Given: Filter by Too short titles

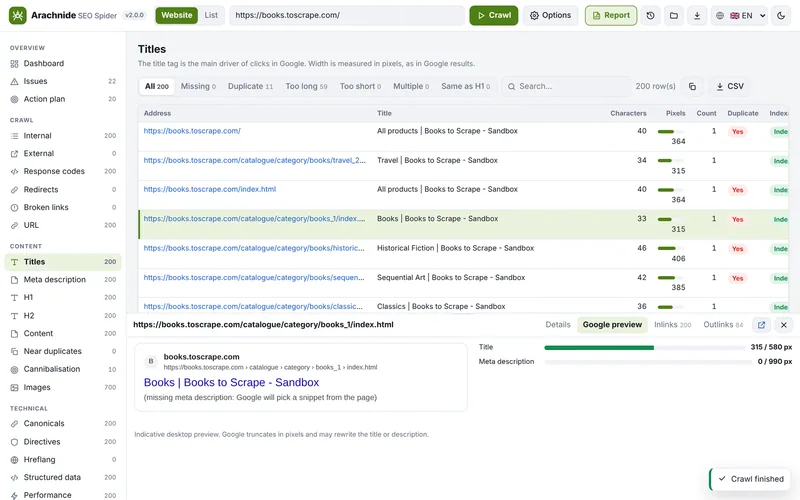Looking at the screenshot, I should (361, 86).
